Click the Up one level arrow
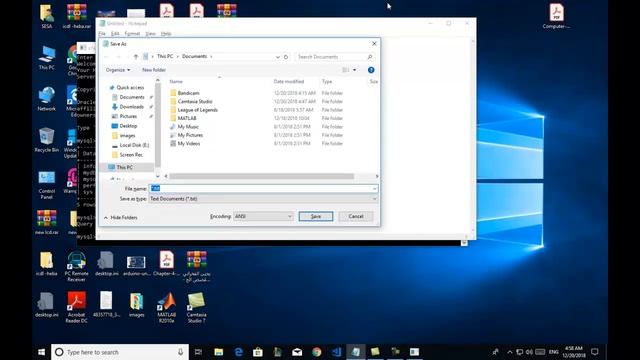Viewport: 640px width, 360px height. 136,57
